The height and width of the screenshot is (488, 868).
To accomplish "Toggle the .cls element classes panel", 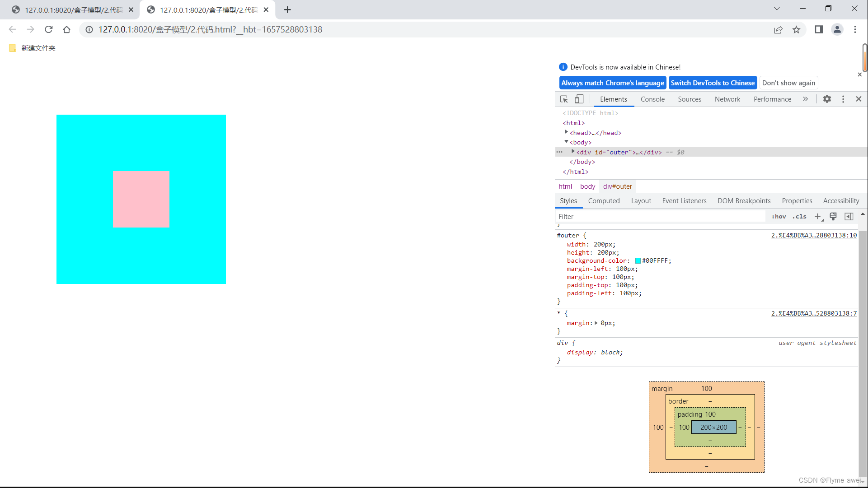I will coord(799,217).
